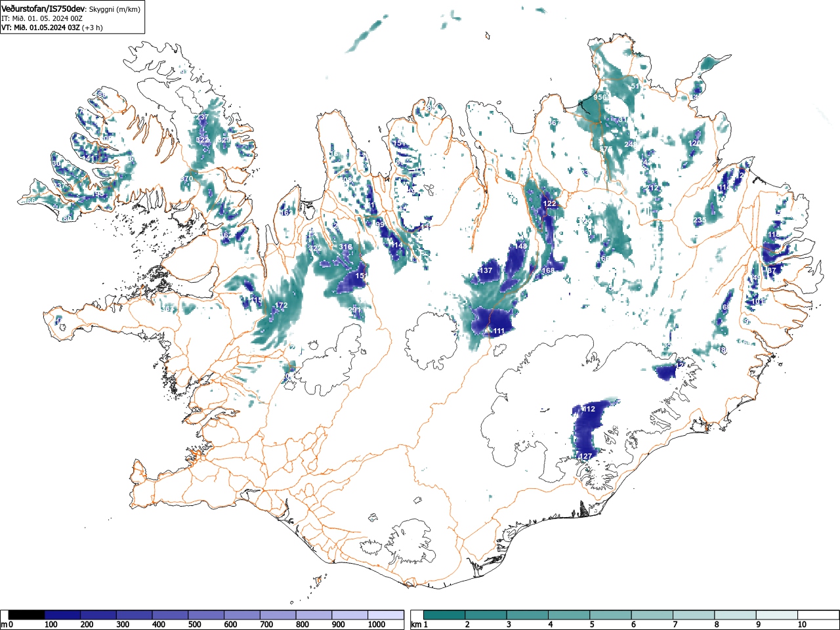Viewport: 840px width, 630px height.
Task: Click the 122 visibility value on map
Action: (x=550, y=204)
